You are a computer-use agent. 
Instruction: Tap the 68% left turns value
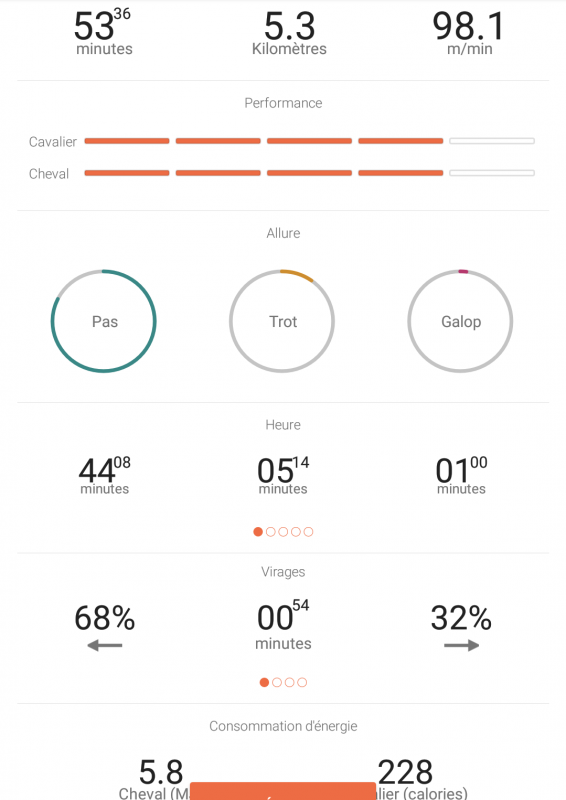click(105, 618)
